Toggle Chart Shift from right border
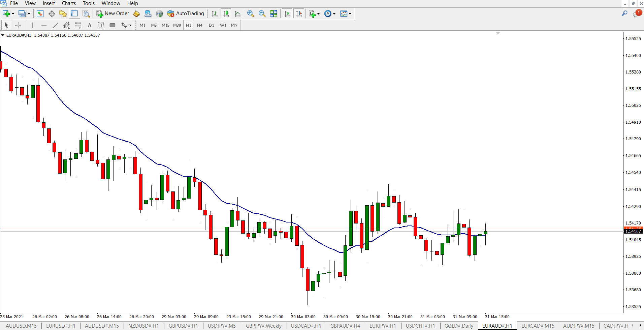This screenshot has height=330, width=644. click(x=299, y=13)
